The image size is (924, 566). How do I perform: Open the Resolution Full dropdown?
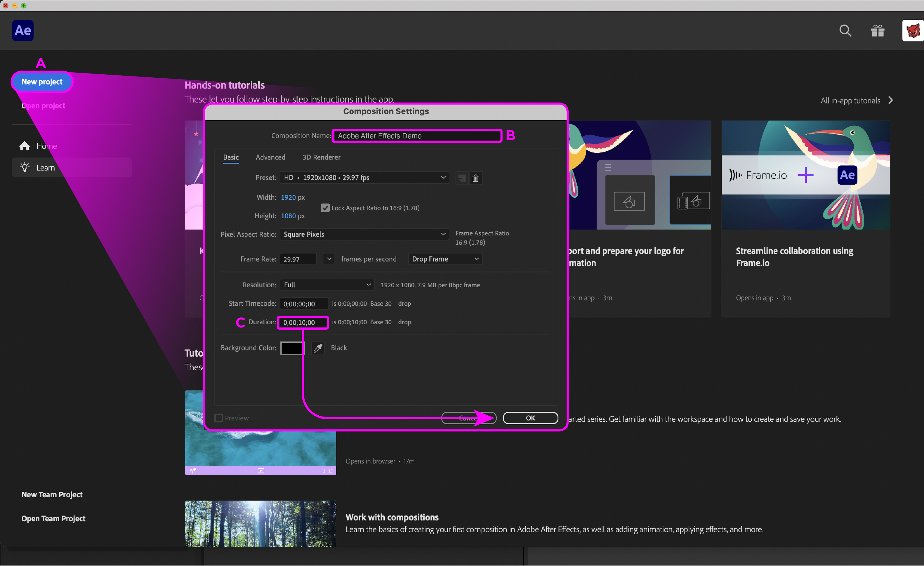pos(327,285)
